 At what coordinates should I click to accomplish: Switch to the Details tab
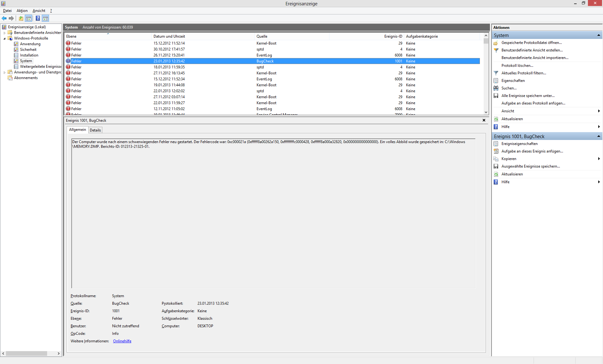(95, 130)
